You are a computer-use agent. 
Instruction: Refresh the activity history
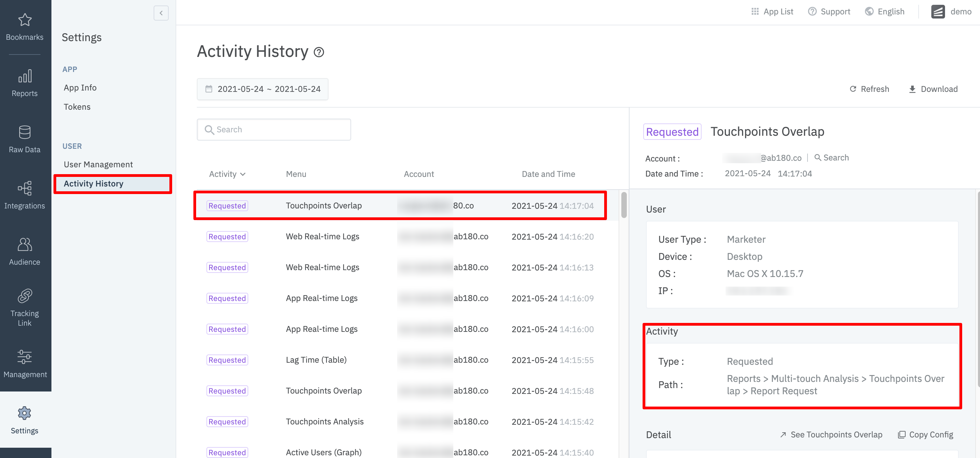(869, 89)
